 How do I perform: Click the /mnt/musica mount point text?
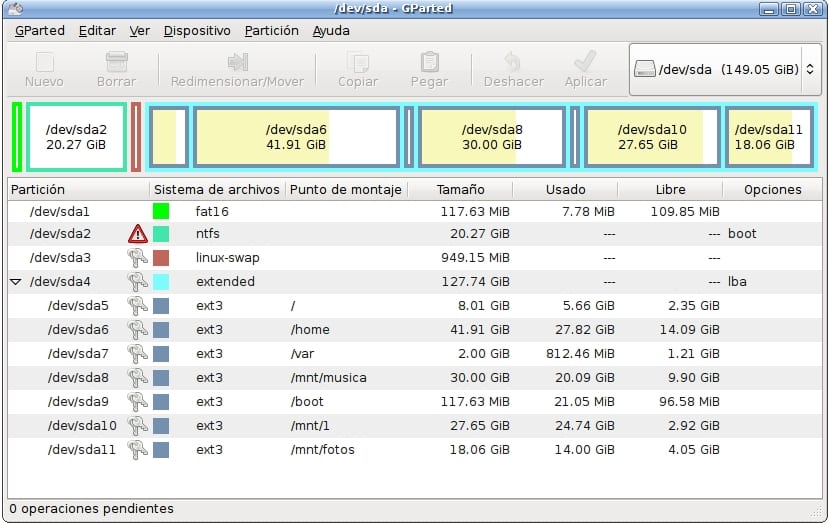[x=328, y=378]
